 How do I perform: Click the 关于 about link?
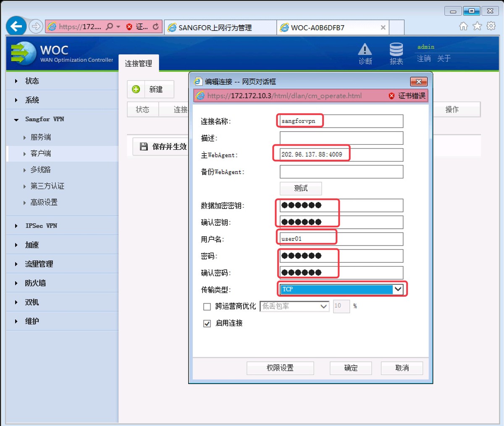tap(444, 59)
